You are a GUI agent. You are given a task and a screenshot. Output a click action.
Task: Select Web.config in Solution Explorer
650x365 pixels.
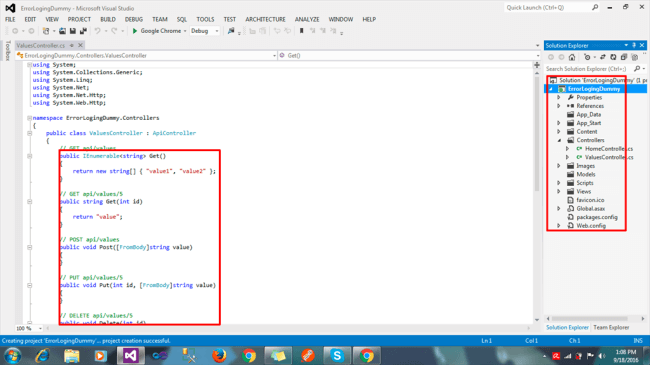pos(591,226)
